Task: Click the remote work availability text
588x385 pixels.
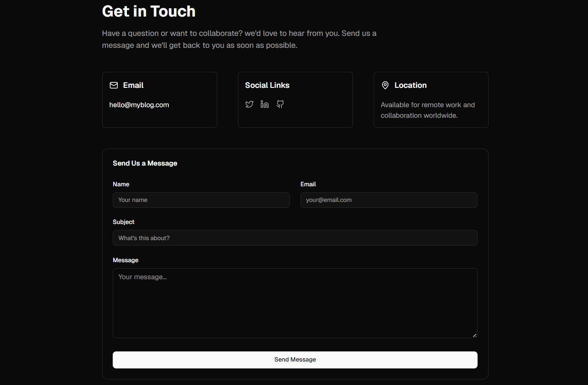Action: point(427,110)
